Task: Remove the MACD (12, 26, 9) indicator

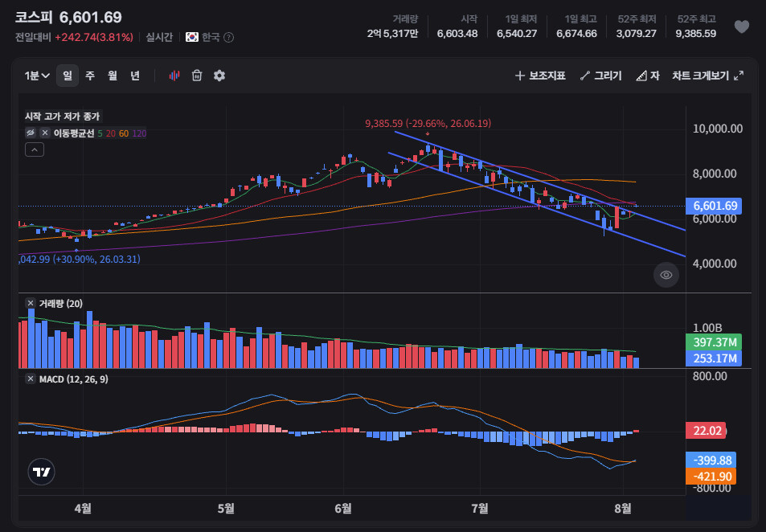Action: click(31, 379)
